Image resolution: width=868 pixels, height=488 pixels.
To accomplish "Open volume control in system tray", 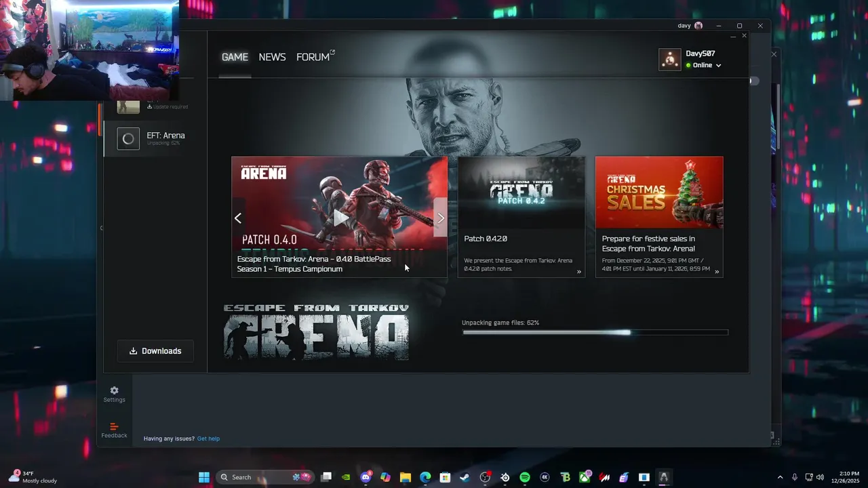I will tap(821, 477).
